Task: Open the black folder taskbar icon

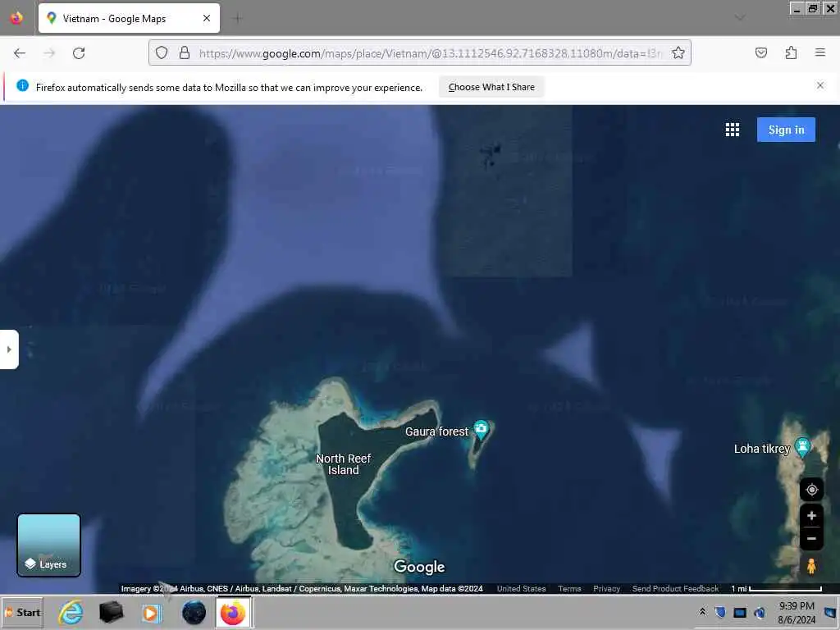Action: click(112, 613)
